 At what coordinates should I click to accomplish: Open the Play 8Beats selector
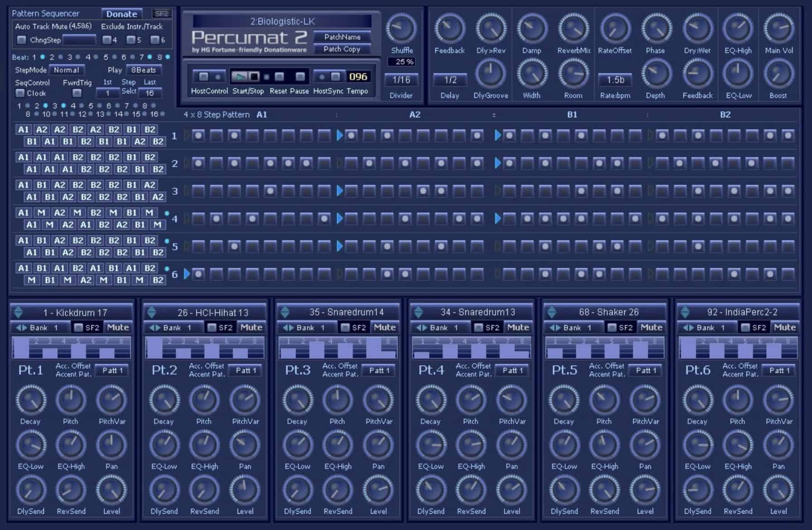point(143,70)
